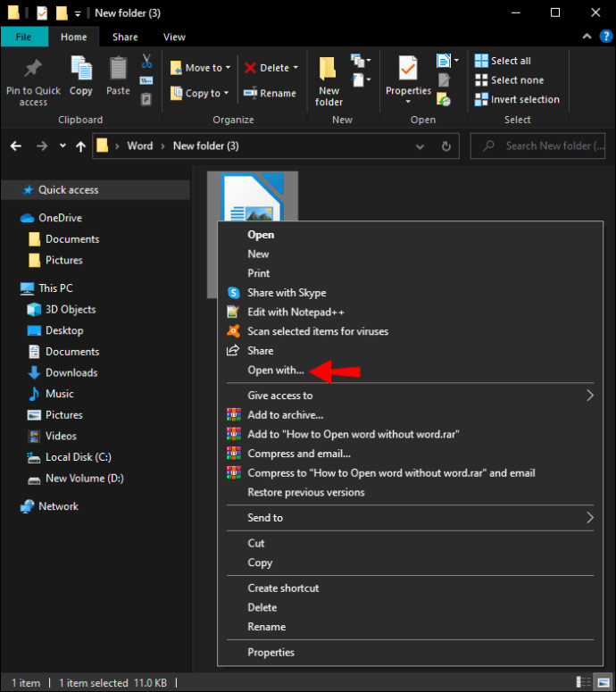
Task: Click Invert selection in ribbon
Action: [x=517, y=100]
